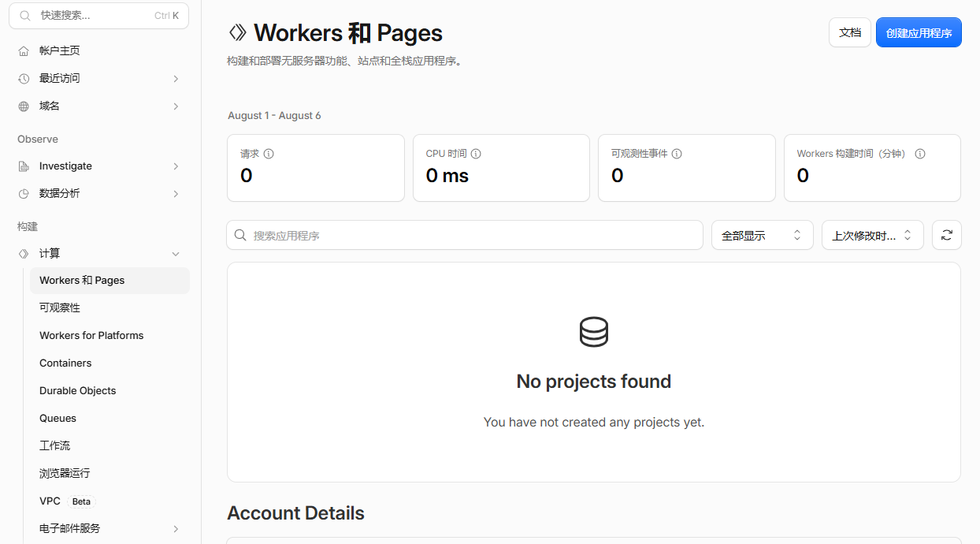Screen dimensions: 980x544
Task: Click the database icon above No projects found
Action: 594,332
